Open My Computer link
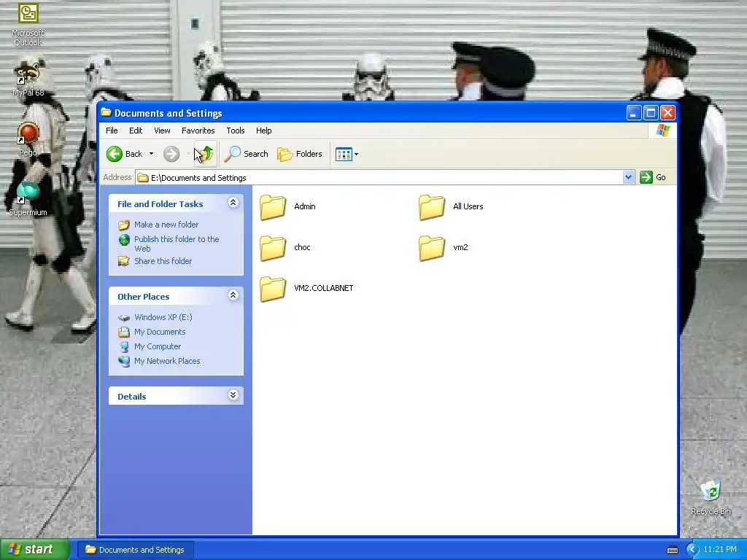The image size is (747, 560). click(158, 346)
